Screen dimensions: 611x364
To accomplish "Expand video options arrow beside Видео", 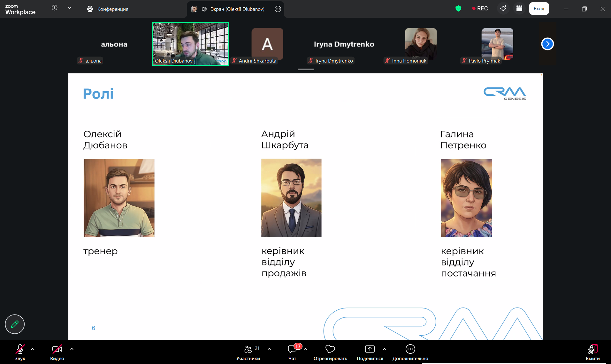I will click(x=72, y=349).
